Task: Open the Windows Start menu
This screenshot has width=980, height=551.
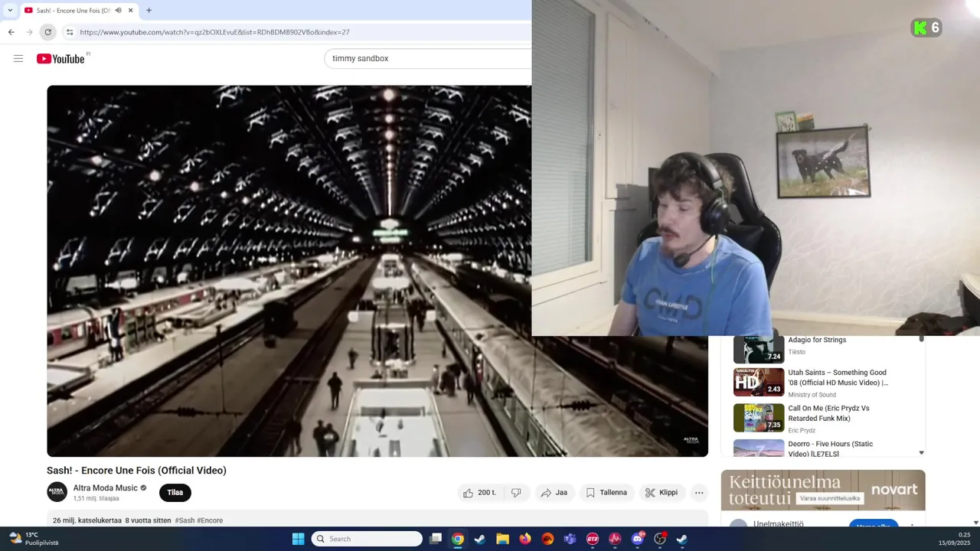Action: point(298,539)
